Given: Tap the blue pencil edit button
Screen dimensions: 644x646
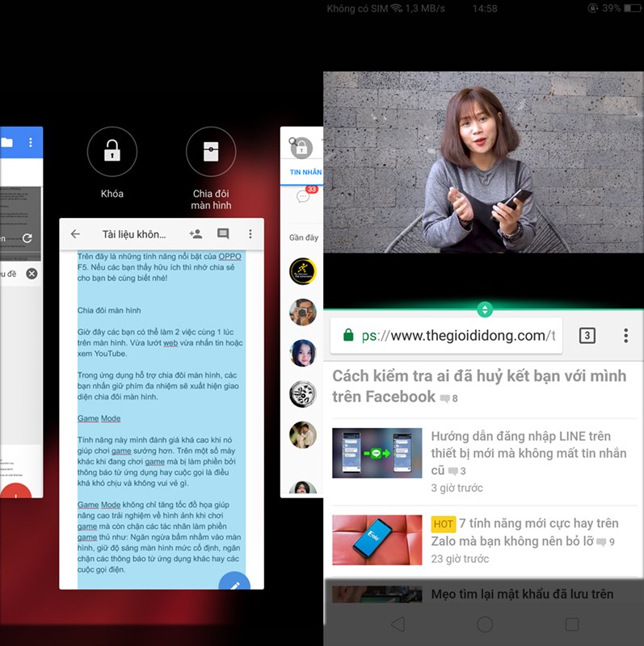Looking at the screenshot, I should coord(234,581).
